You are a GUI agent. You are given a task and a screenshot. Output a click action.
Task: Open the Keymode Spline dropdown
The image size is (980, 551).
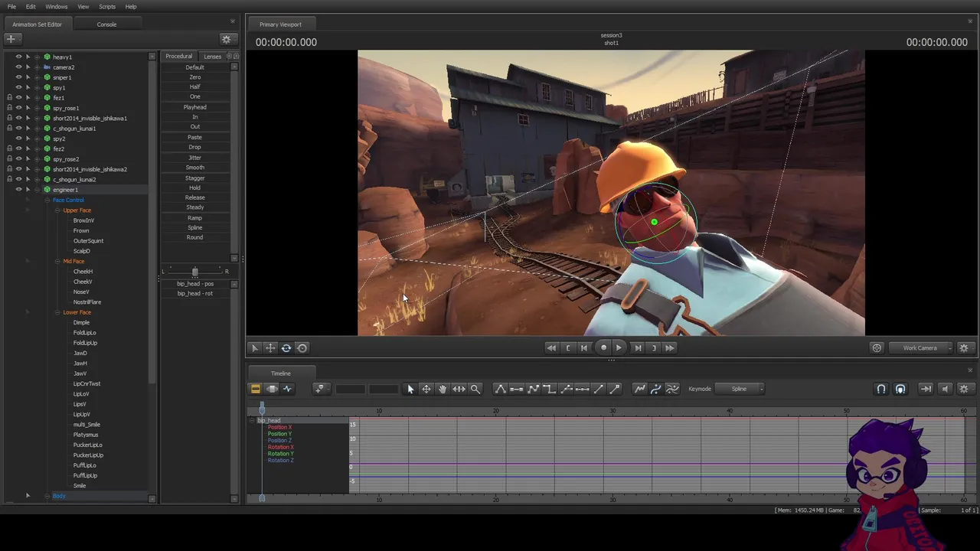pyautogui.click(x=740, y=389)
